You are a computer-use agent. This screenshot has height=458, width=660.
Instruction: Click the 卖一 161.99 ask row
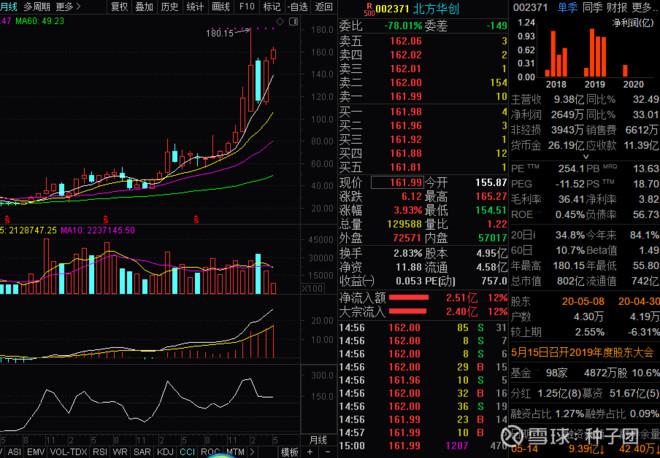tap(423, 96)
